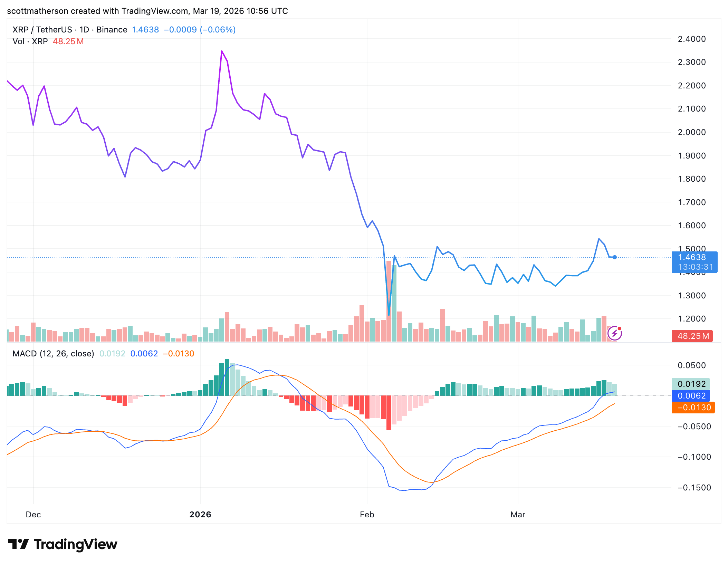Click the Mar label on time axis
The width and height of the screenshot is (728, 565).
pos(518,515)
